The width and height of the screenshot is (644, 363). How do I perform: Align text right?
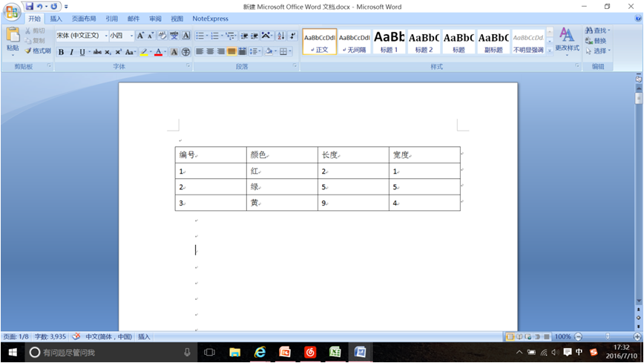click(x=221, y=51)
